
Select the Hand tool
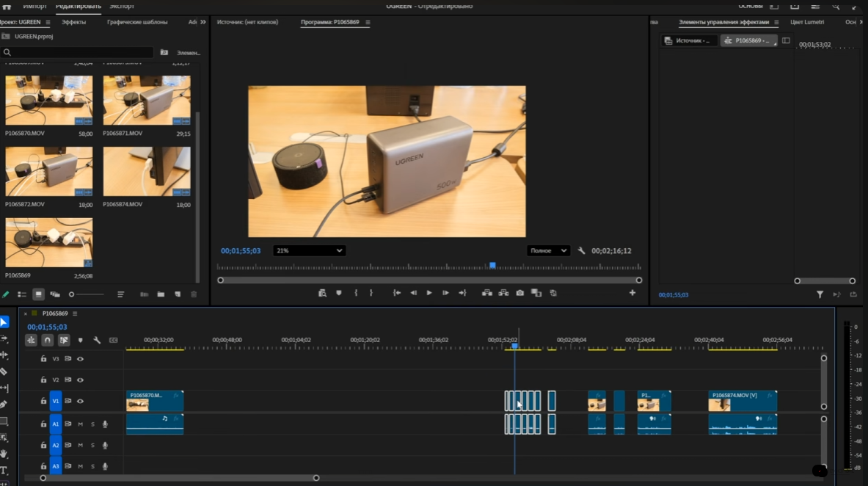[4, 454]
